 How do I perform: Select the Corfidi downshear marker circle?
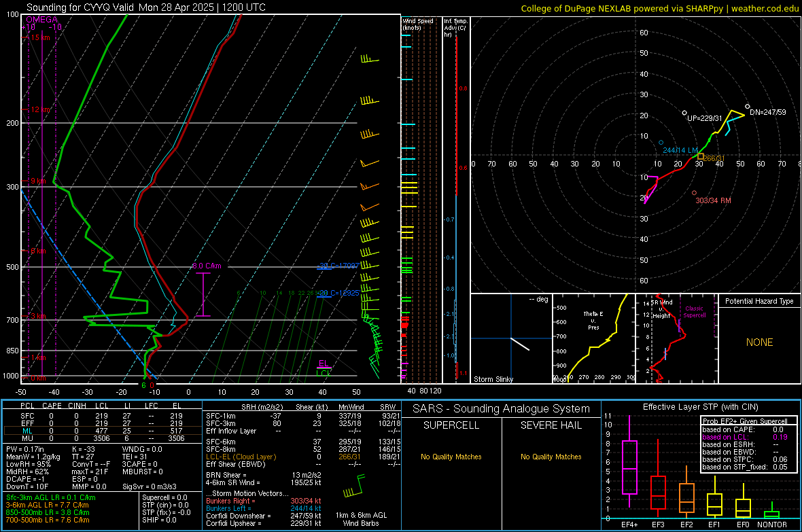click(x=747, y=107)
